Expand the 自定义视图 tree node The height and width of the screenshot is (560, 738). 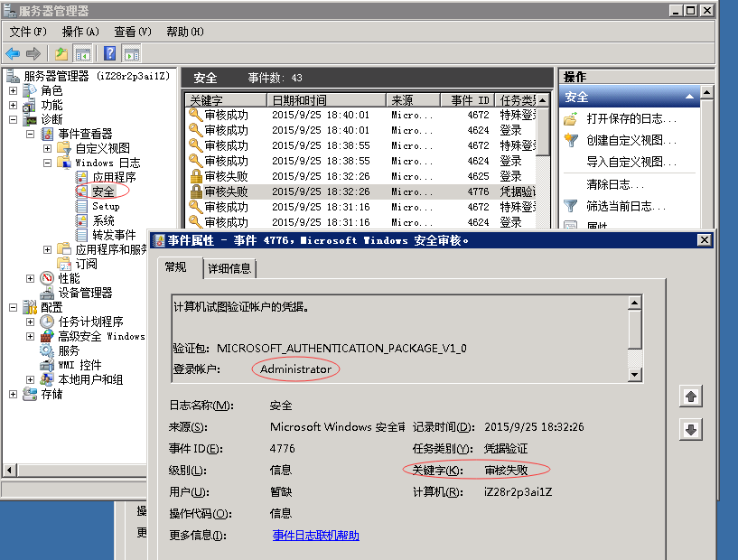pyautogui.click(x=48, y=148)
